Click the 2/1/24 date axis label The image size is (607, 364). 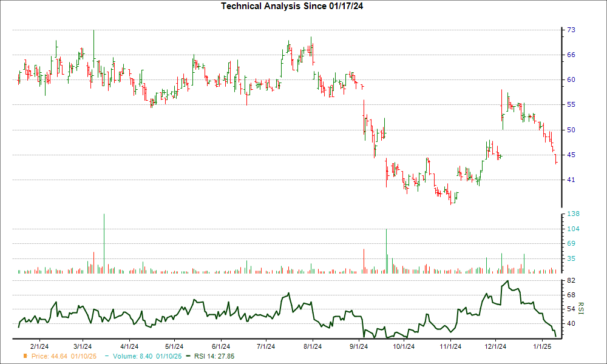tap(39, 346)
